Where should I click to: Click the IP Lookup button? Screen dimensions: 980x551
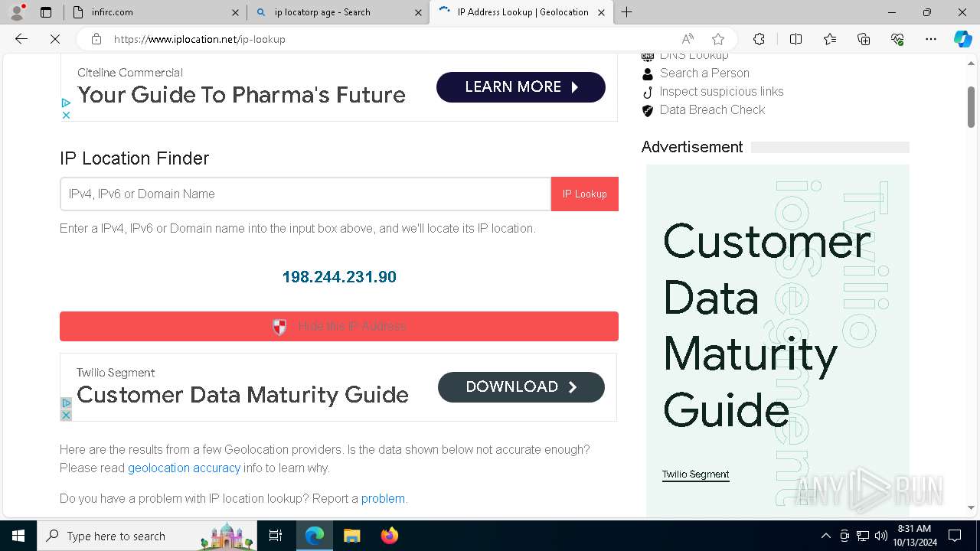point(585,194)
